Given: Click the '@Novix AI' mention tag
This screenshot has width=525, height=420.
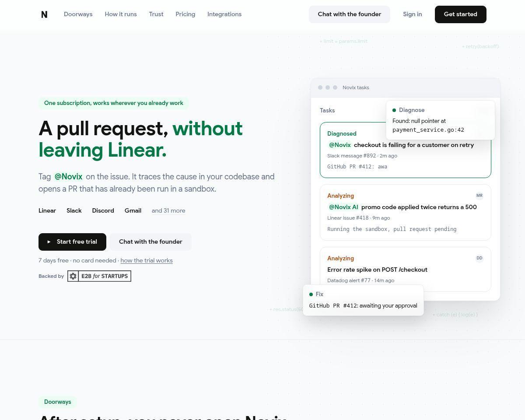Looking at the screenshot, I should click(343, 207).
